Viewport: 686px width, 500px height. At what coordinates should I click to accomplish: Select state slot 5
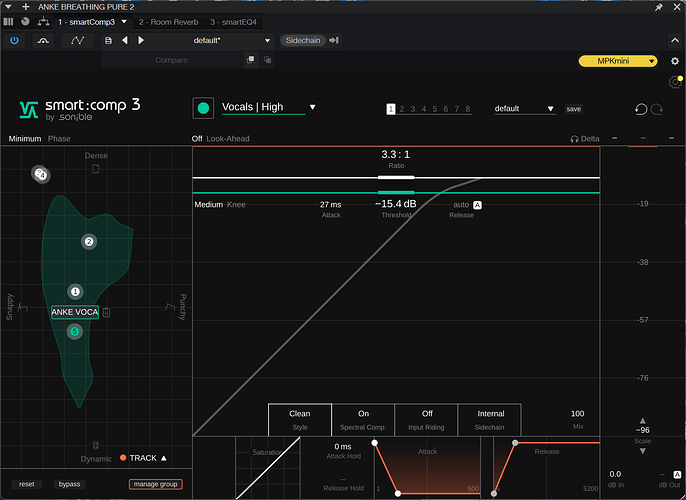click(x=435, y=109)
